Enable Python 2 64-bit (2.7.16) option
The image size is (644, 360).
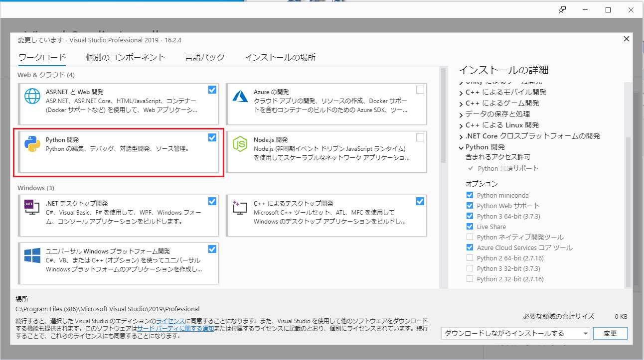[470, 258]
